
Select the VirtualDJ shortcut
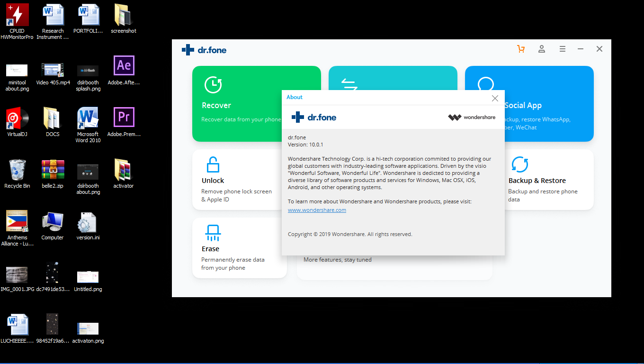tap(17, 122)
